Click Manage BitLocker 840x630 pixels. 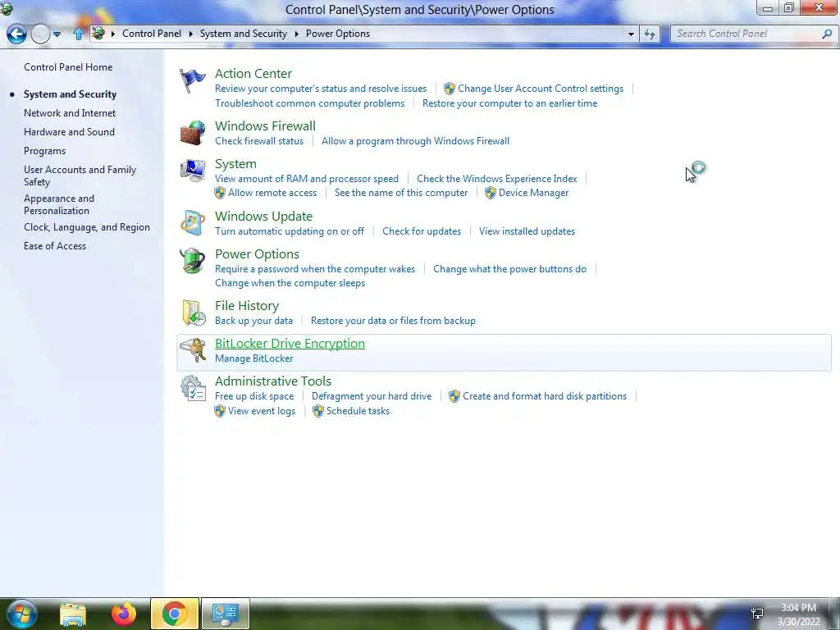pyautogui.click(x=254, y=358)
